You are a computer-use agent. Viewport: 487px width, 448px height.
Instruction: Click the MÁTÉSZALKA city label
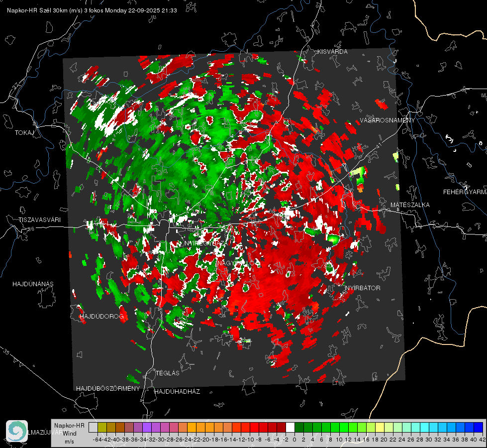tap(410, 205)
